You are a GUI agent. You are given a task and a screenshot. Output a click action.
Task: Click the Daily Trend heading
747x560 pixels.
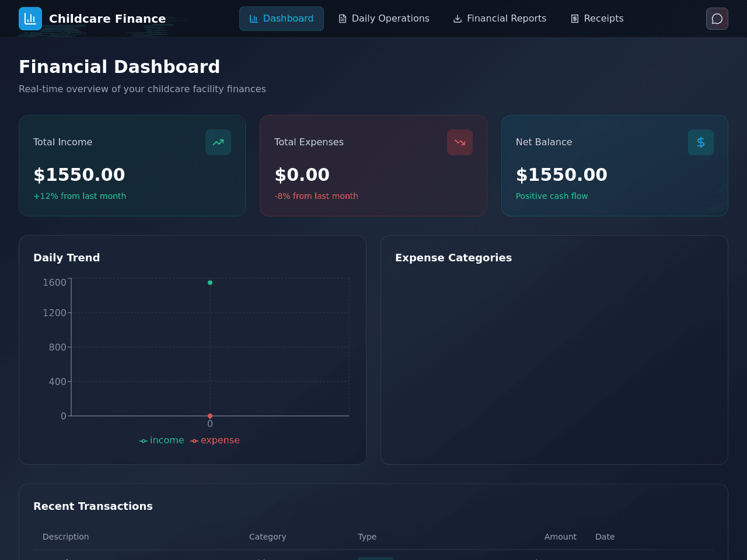pyautogui.click(x=67, y=258)
